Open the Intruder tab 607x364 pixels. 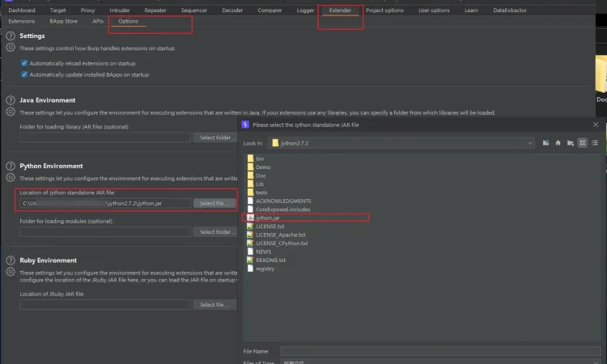119,11
